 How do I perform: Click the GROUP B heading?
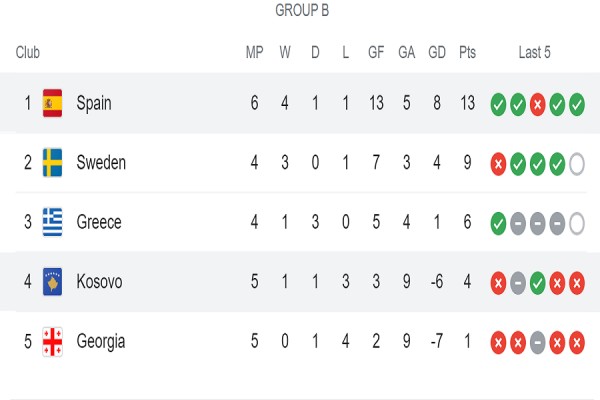click(302, 10)
